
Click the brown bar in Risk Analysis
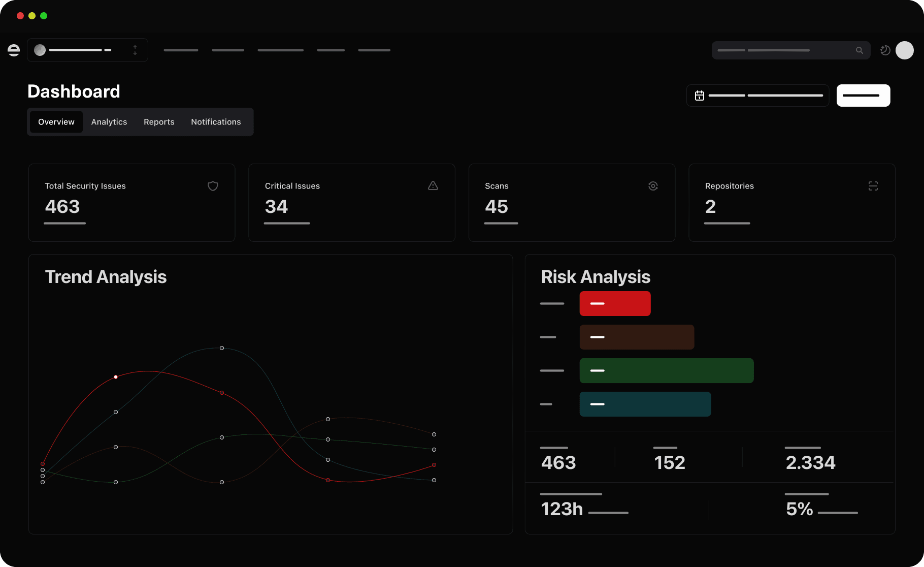637,337
